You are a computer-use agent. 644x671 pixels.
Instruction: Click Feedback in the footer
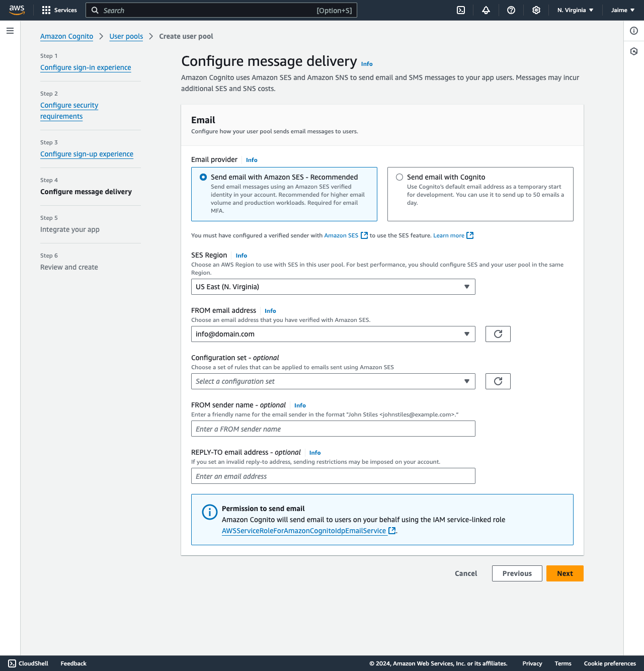tap(73, 663)
